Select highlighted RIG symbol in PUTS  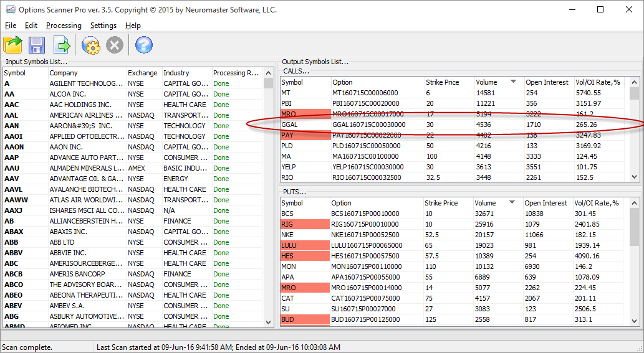click(305, 224)
